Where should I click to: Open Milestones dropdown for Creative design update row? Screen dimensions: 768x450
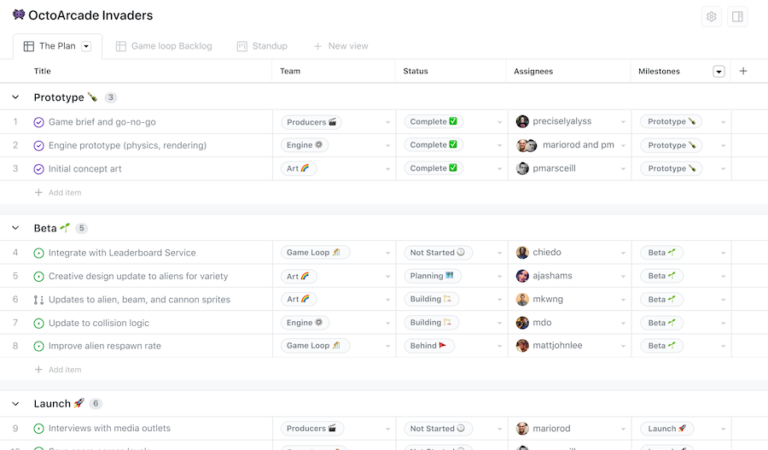723,276
